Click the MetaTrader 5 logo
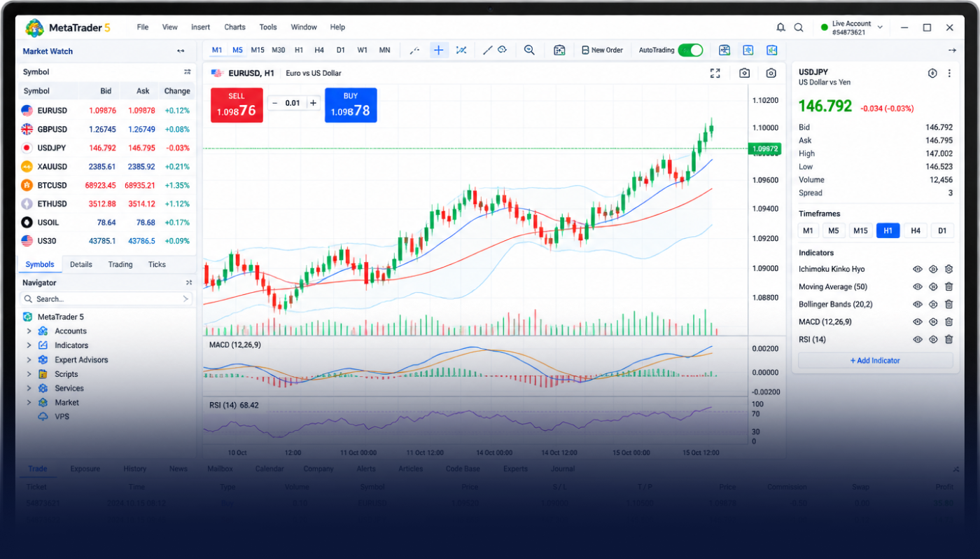Image resolution: width=980 pixels, height=559 pixels. point(34,28)
